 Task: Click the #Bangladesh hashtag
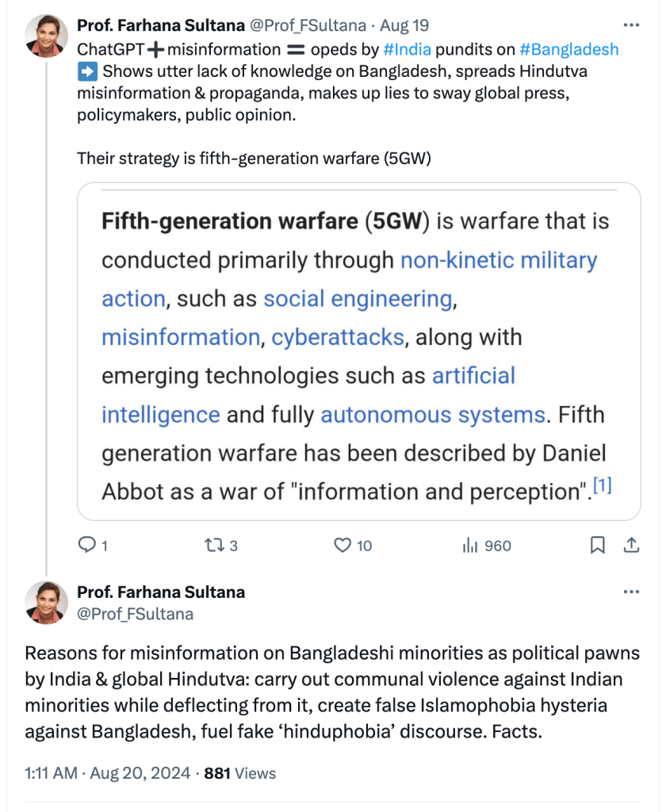(x=568, y=49)
